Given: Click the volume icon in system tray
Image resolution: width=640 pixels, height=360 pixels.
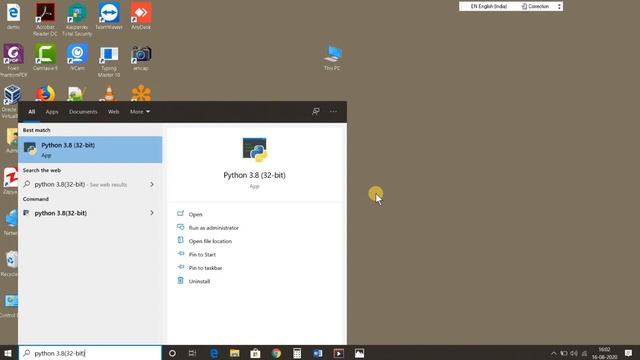Looking at the screenshot, I should coord(574,353).
